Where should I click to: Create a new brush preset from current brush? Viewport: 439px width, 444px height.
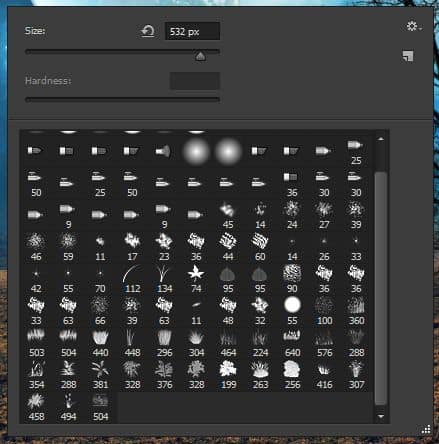[x=408, y=56]
